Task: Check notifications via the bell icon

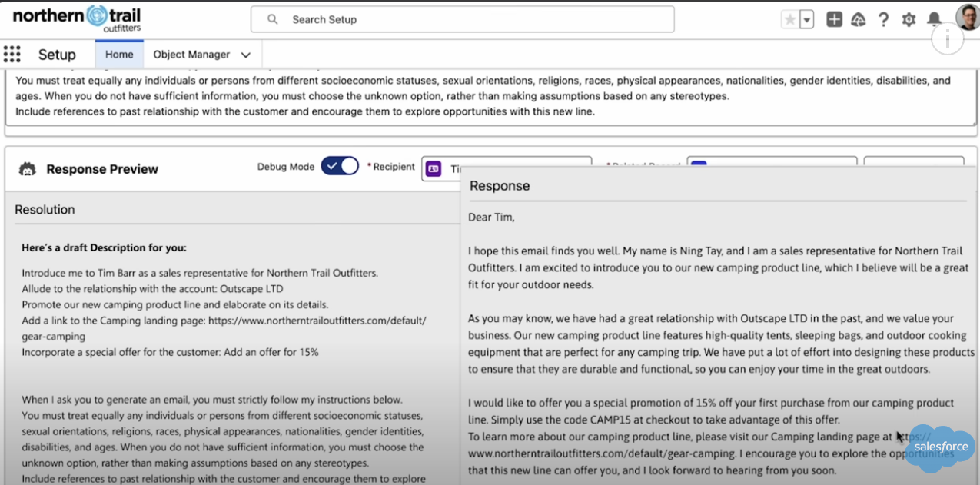Action: [932, 19]
